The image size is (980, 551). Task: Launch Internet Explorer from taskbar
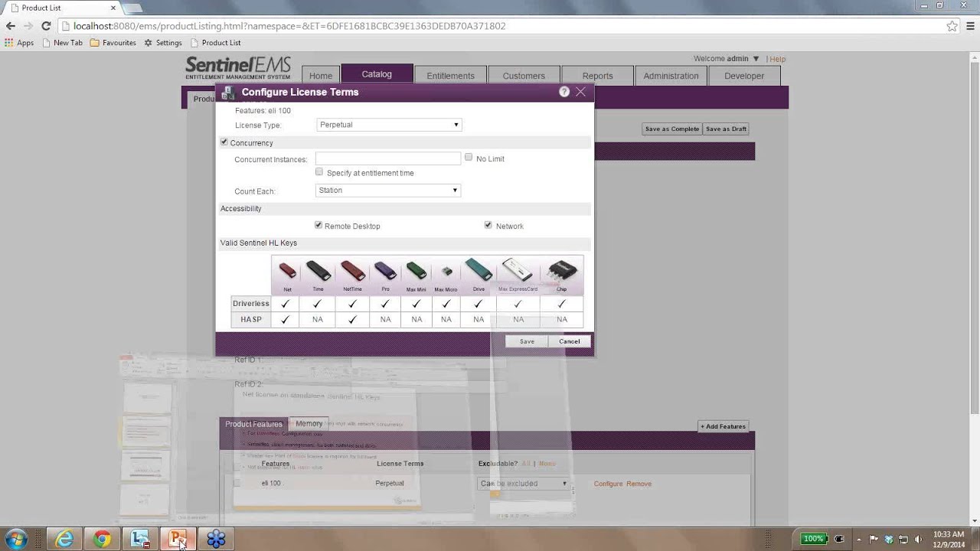coord(64,539)
